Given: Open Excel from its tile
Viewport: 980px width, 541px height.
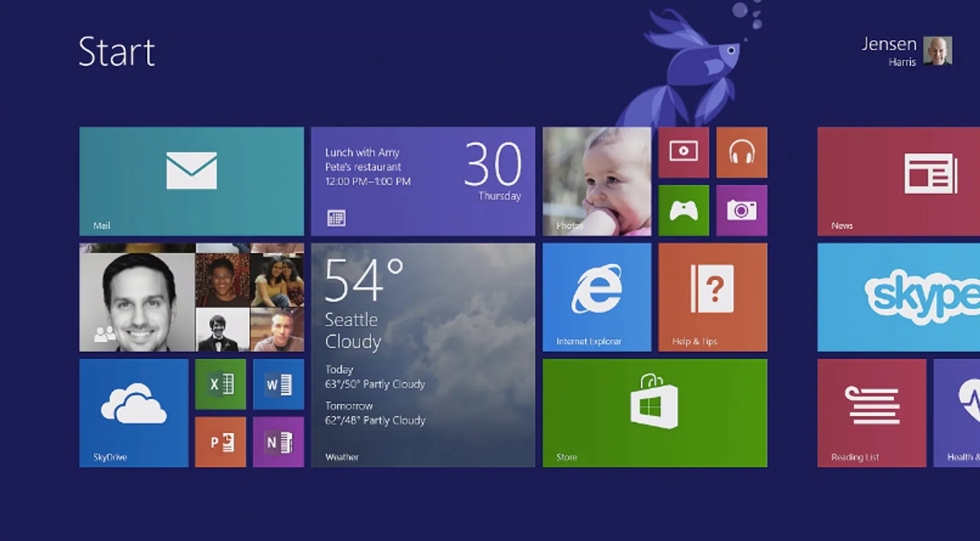Looking at the screenshot, I should 220,385.
